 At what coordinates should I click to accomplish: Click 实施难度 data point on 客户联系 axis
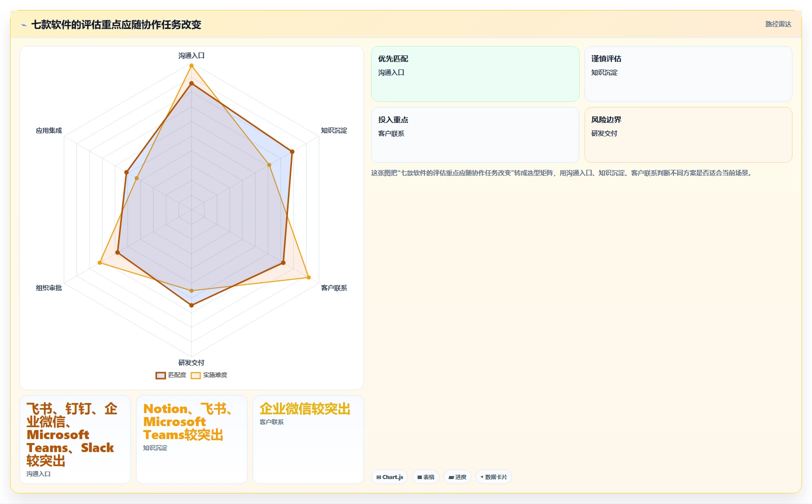point(308,277)
